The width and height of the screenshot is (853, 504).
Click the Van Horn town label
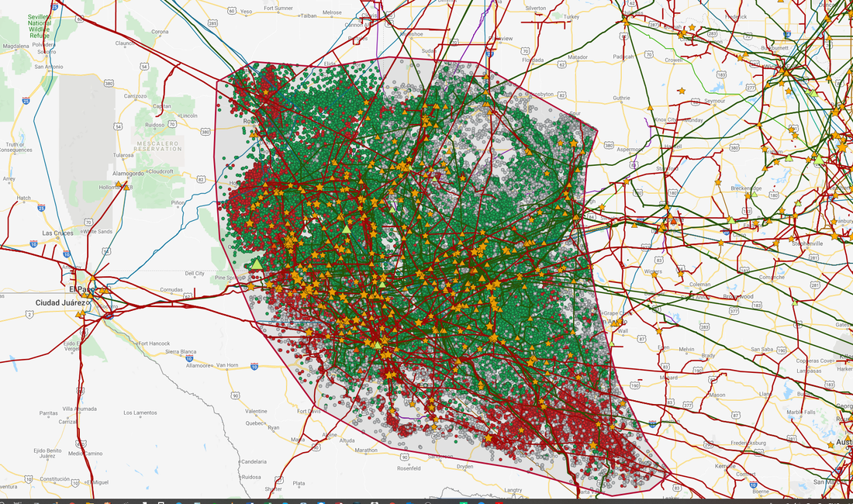point(226,364)
